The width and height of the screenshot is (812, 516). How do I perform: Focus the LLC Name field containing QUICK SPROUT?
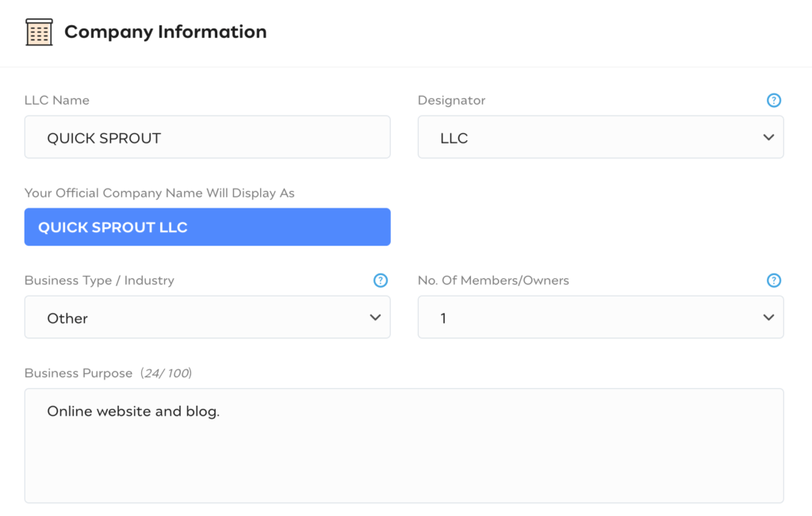[x=207, y=137]
